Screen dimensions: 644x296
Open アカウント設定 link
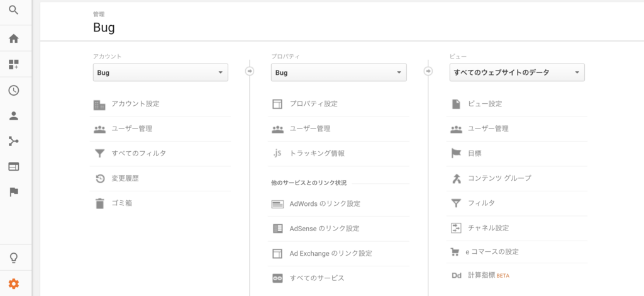point(136,104)
